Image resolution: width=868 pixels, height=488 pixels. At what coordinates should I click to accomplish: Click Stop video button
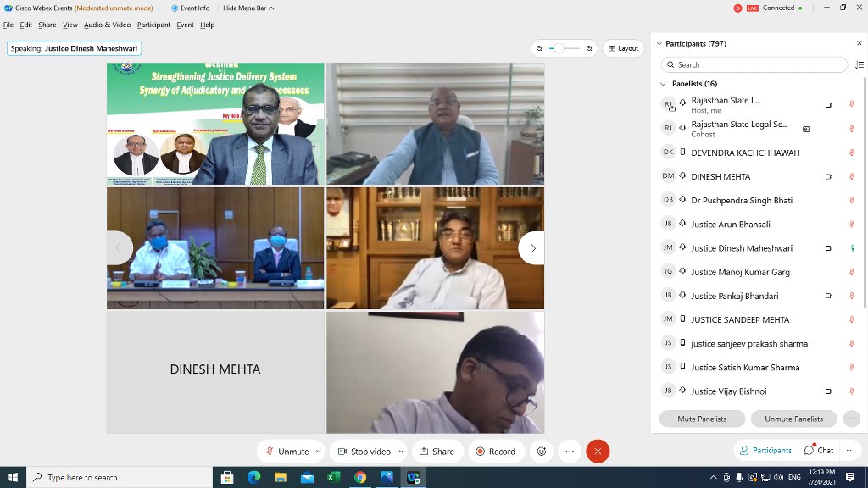pos(364,452)
